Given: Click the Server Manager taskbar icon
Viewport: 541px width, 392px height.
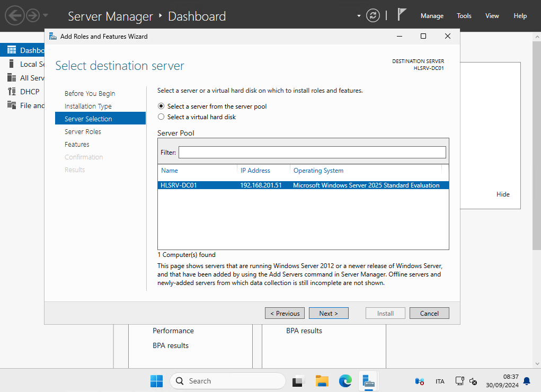Looking at the screenshot, I should click(x=369, y=381).
